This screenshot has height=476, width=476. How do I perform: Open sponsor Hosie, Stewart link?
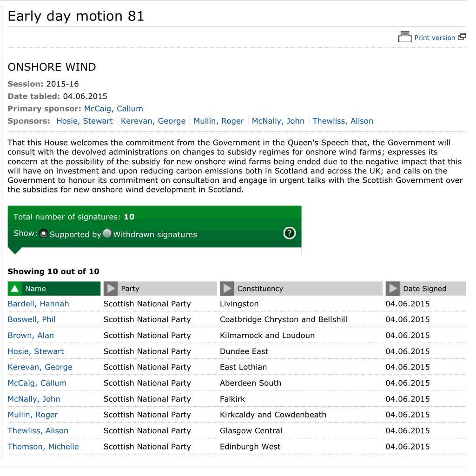[x=85, y=121]
